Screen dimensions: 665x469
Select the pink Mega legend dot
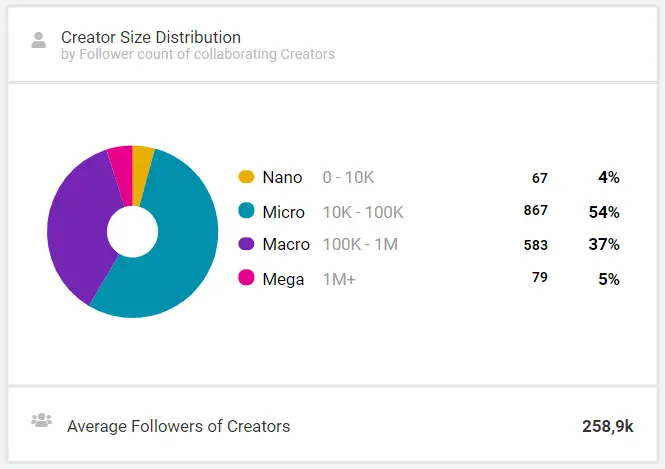pyautogui.click(x=246, y=278)
